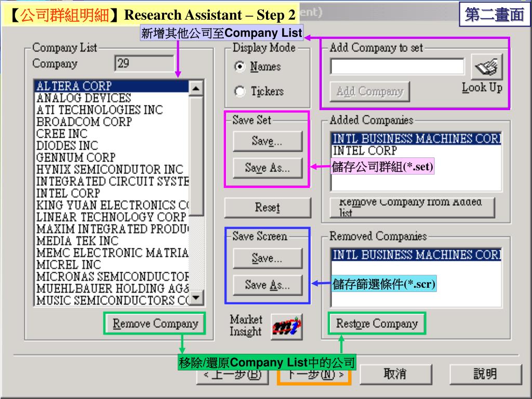Select MUSIC SEMICONDUCTORS in Company List
The width and height of the screenshot is (532, 399).
pyautogui.click(x=112, y=300)
